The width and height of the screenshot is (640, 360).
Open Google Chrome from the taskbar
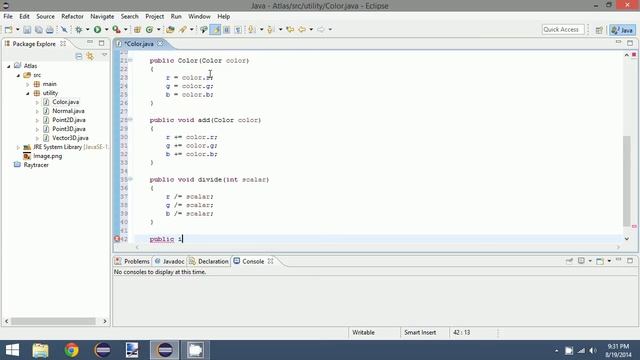[71, 350]
